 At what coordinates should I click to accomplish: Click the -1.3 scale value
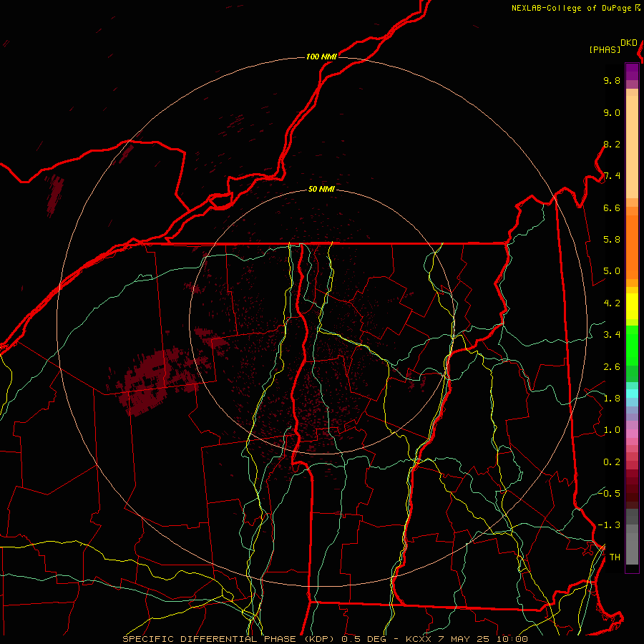coord(609,525)
